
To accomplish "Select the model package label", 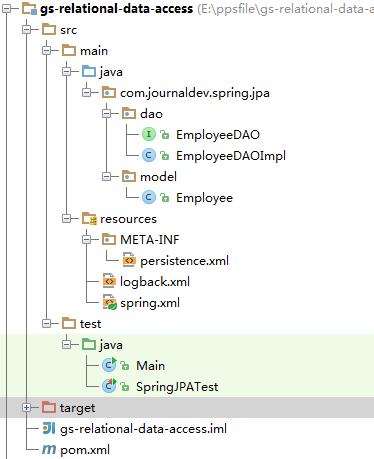I will [158, 177].
